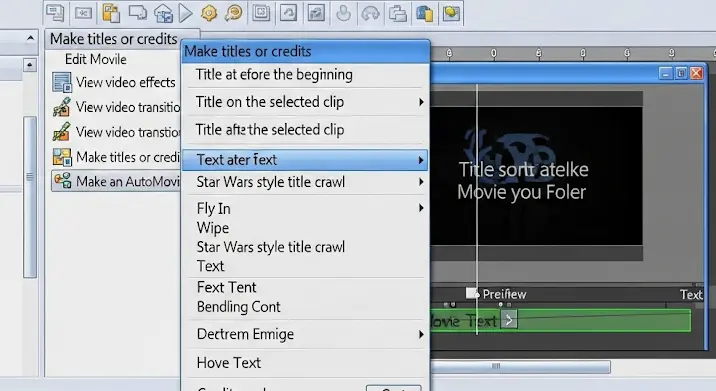
Task: Select the highlighted Text ater Text entry
Action: pos(305,160)
